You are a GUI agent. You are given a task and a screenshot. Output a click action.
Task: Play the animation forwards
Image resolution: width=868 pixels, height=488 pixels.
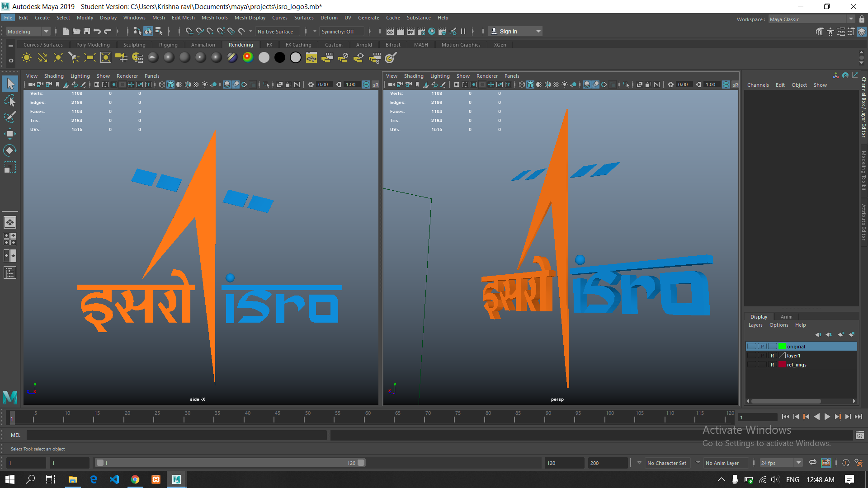click(x=827, y=417)
